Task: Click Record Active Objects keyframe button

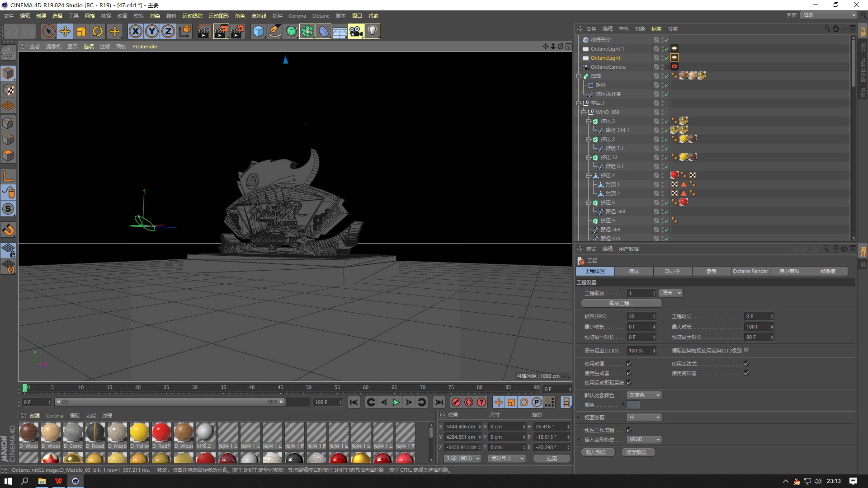Action: (x=456, y=402)
